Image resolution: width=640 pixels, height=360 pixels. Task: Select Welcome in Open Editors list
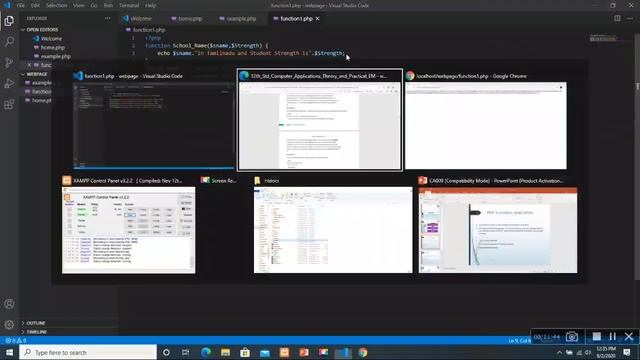pyautogui.click(x=51, y=39)
